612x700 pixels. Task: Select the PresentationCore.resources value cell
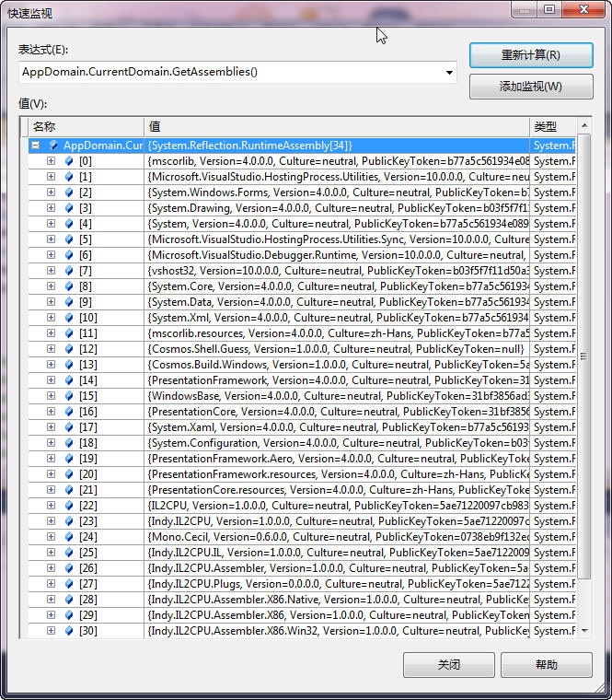pos(337,490)
